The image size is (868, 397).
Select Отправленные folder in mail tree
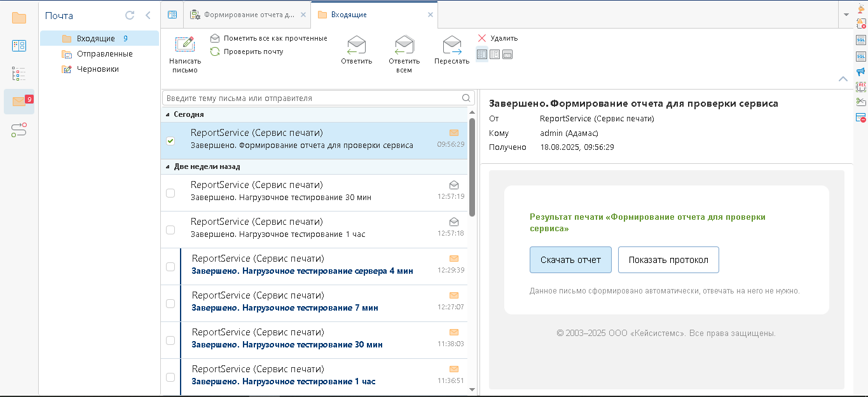coord(99,54)
